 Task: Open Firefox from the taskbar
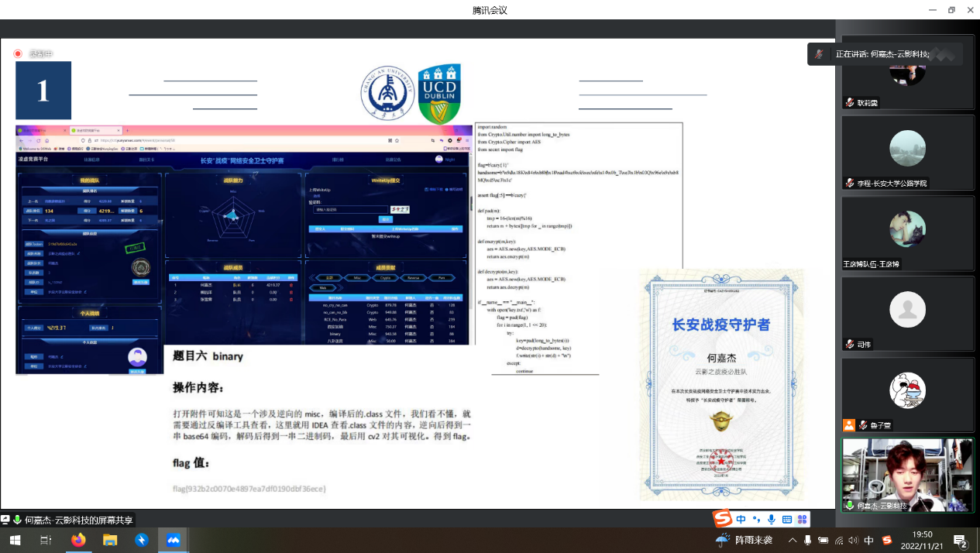point(78,540)
